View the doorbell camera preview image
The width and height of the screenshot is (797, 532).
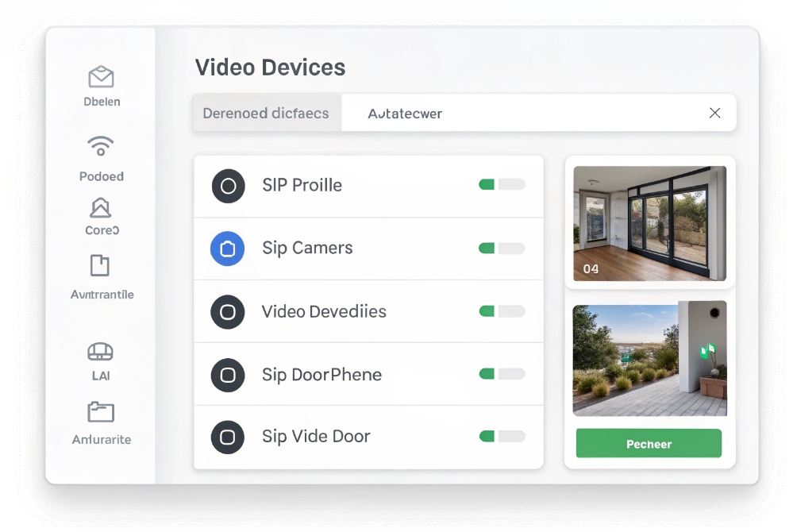click(x=649, y=358)
